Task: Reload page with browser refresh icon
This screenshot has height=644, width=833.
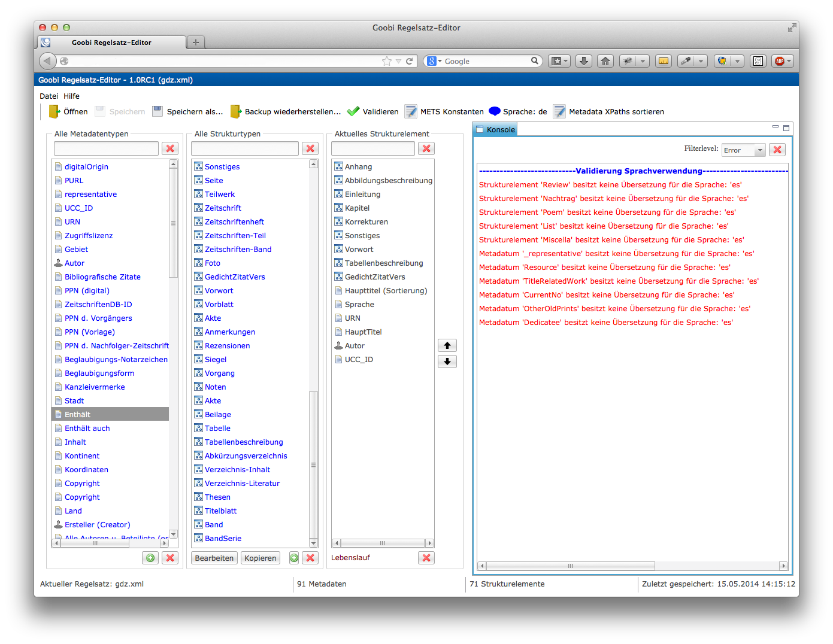Action: coord(410,61)
